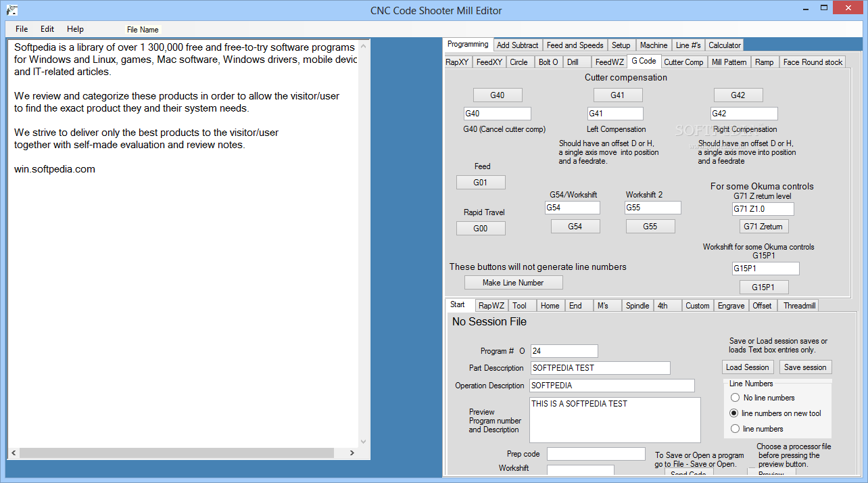Open the Custom lower tab
Image resolution: width=868 pixels, height=483 pixels.
698,306
